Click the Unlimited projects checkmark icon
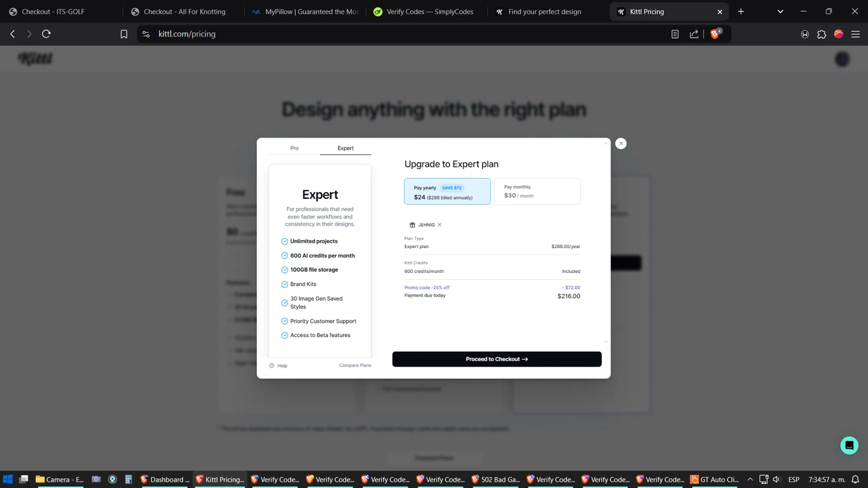868x488 pixels. pyautogui.click(x=285, y=241)
